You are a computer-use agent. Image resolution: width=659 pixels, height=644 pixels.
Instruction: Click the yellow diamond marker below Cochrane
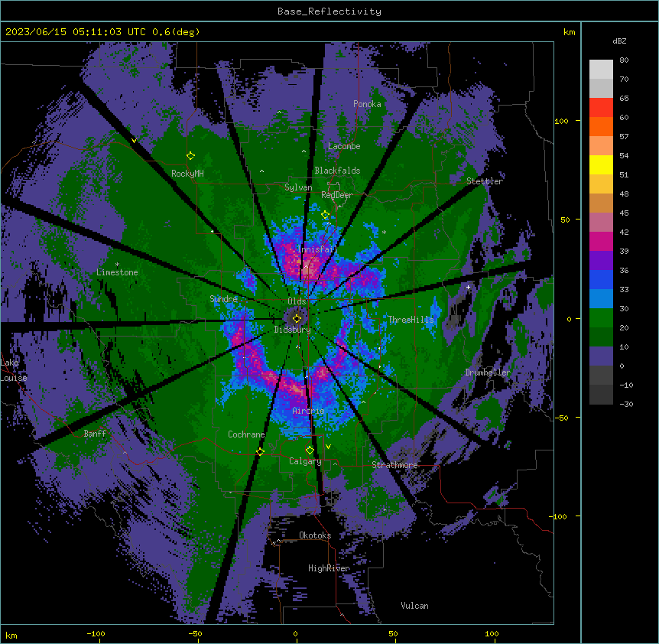[x=260, y=452]
